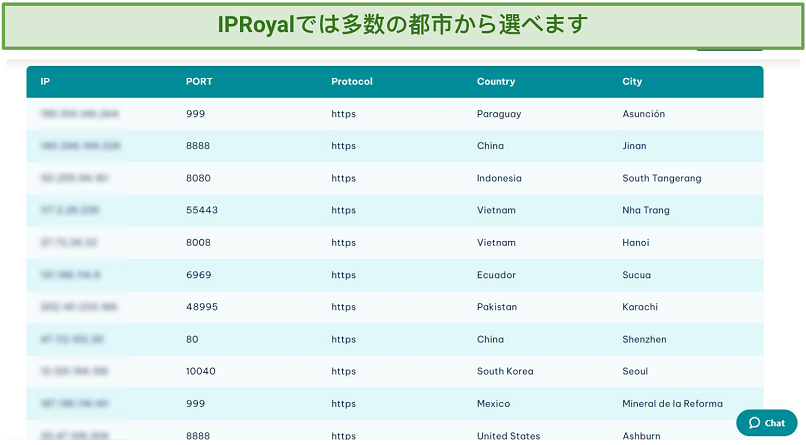Image resolution: width=806 pixels, height=445 pixels.
Task: Click port 48995 cell
Action: point(202,306)
